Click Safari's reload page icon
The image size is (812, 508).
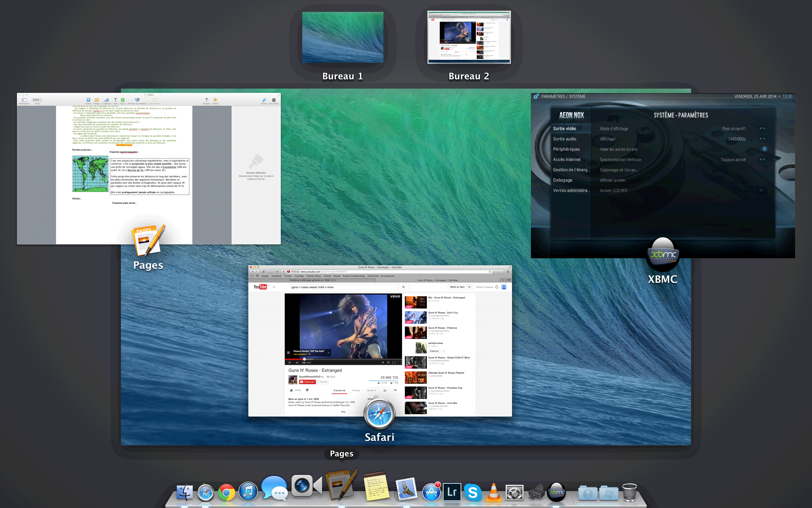point(490,271)
